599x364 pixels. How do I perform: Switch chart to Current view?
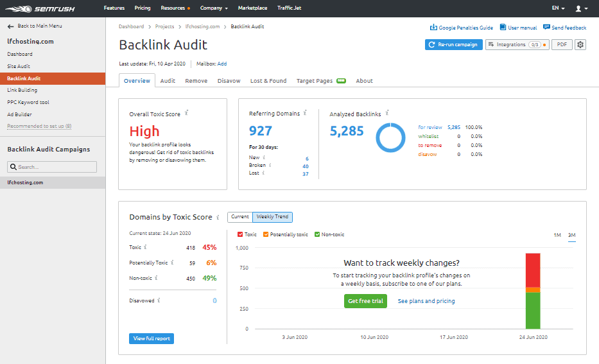(240, 217)
